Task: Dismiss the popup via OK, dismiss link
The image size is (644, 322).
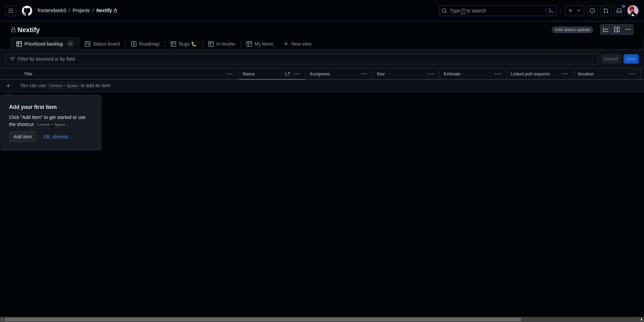Action: (x=56, y=137)
